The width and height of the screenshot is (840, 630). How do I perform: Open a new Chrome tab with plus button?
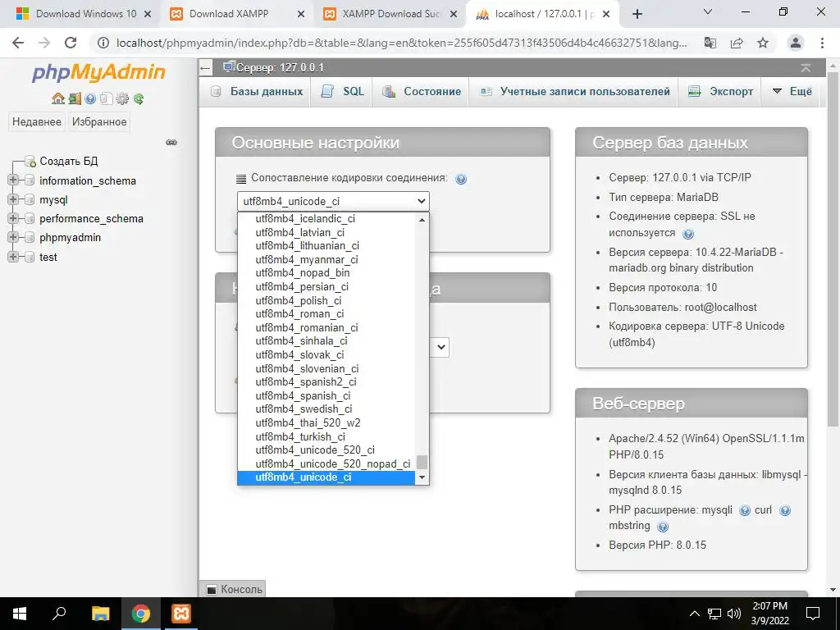point(637,14)
